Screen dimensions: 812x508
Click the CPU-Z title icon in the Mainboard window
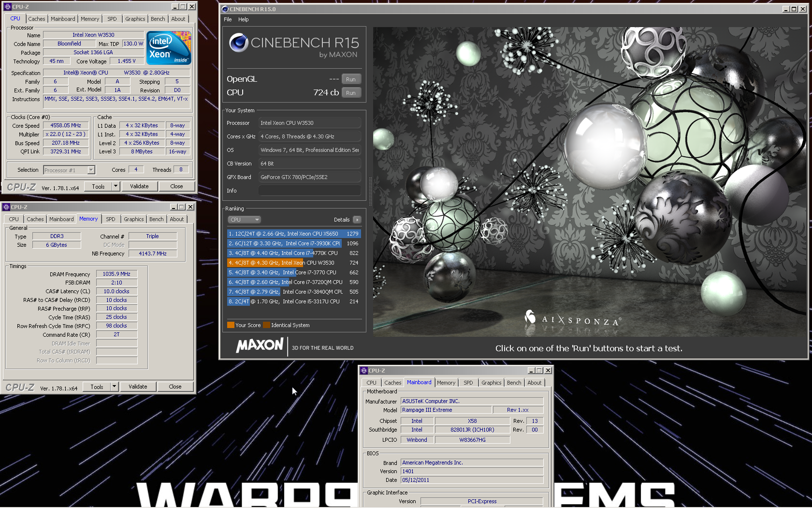[364, 371]
